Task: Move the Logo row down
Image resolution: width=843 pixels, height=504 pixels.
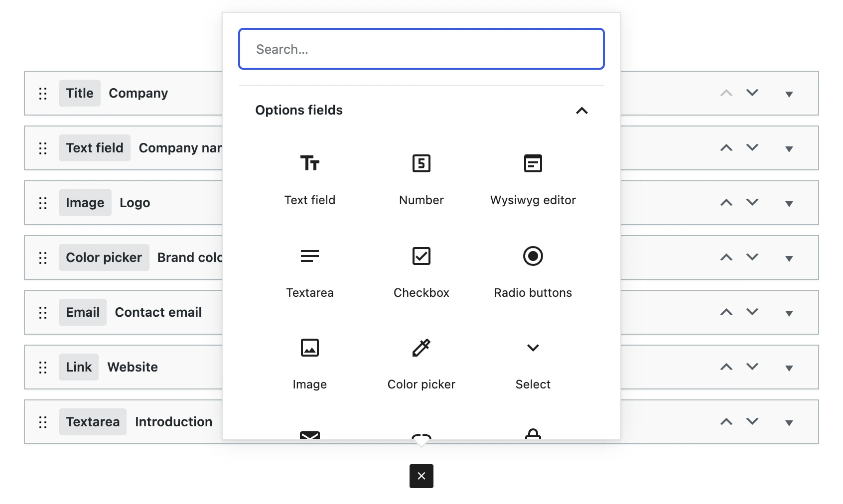Action: coord(752,202)
